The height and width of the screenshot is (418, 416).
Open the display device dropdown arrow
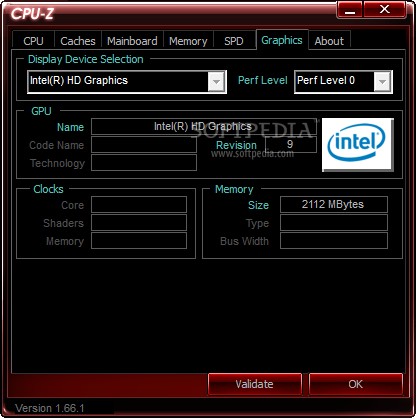coord(216,81)
